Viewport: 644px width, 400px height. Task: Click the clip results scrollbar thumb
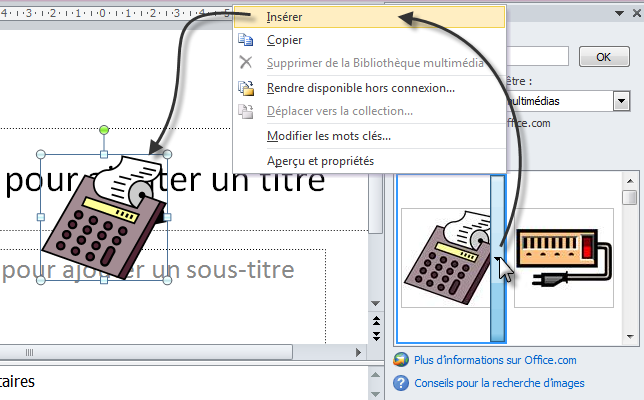(x=629, y=197)
